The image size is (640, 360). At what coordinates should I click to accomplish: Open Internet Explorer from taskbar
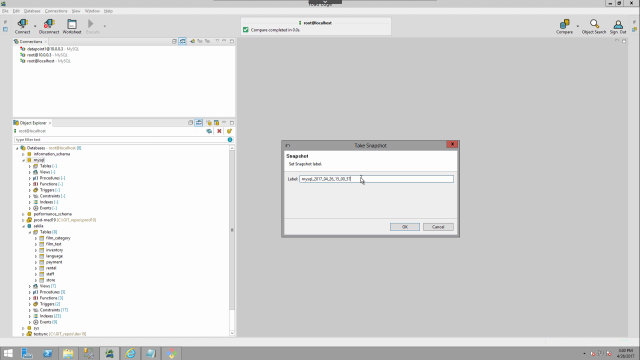coord(130,353)
